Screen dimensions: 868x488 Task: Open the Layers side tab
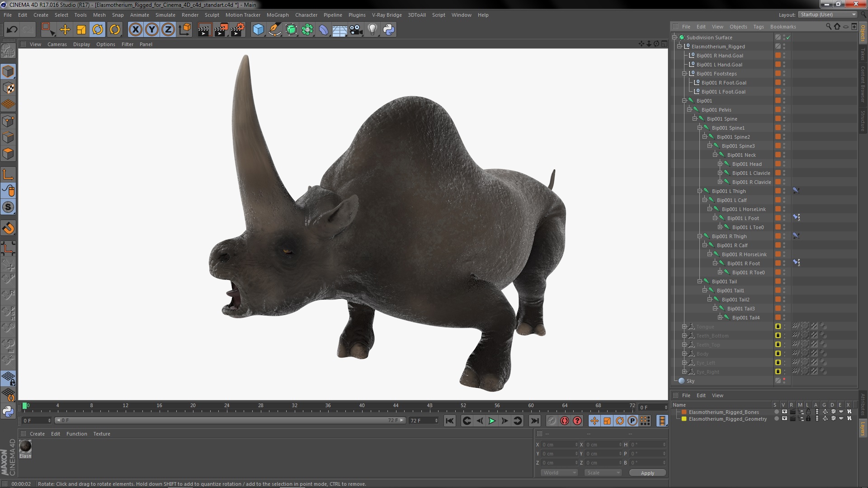pyautogui.click(x=863, y=428)
